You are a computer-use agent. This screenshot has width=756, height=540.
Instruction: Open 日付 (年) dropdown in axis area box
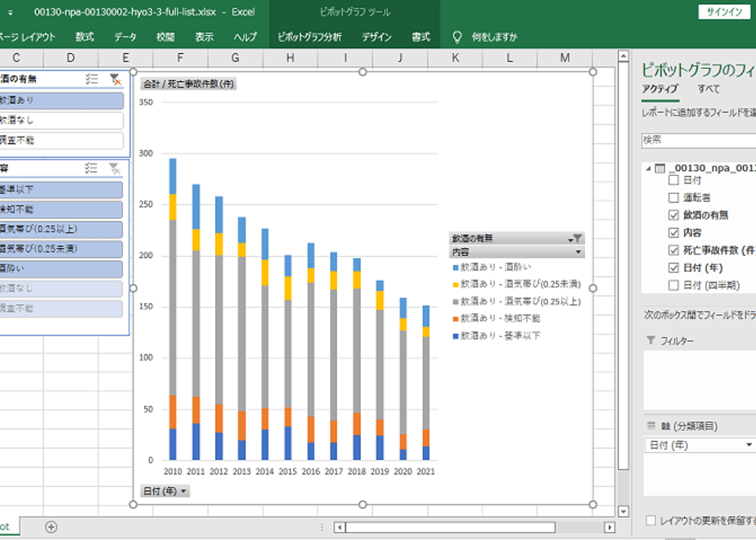click(749, 445)
